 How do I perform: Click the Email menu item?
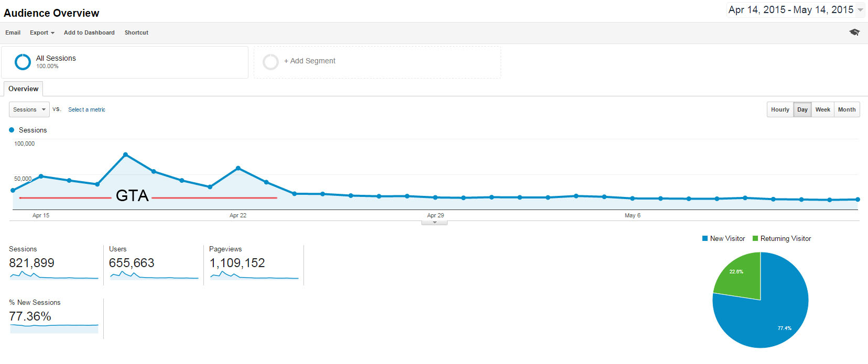point(13,32)
